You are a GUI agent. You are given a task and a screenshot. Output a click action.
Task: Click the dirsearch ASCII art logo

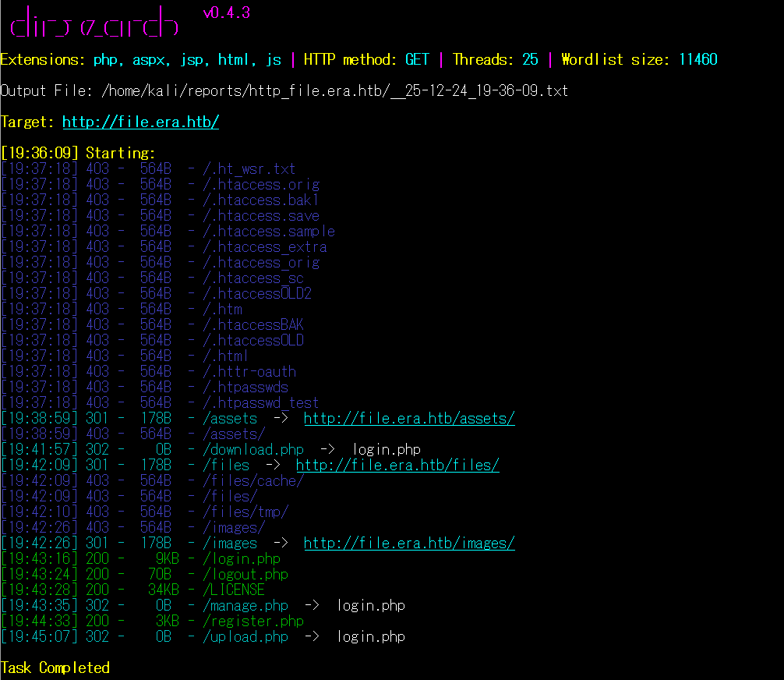(x=94, y=23)
